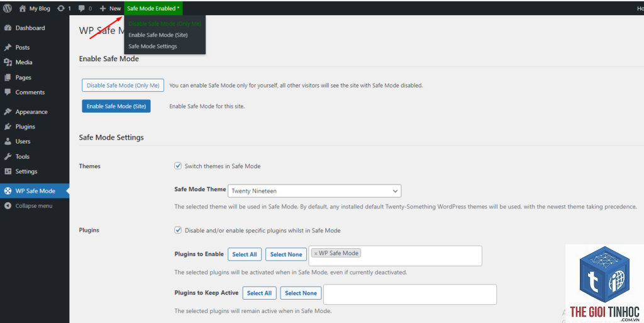644x323 pixels.
Task: Click the Safe Mode Settings heading
Action: click(x=111, y=137)
